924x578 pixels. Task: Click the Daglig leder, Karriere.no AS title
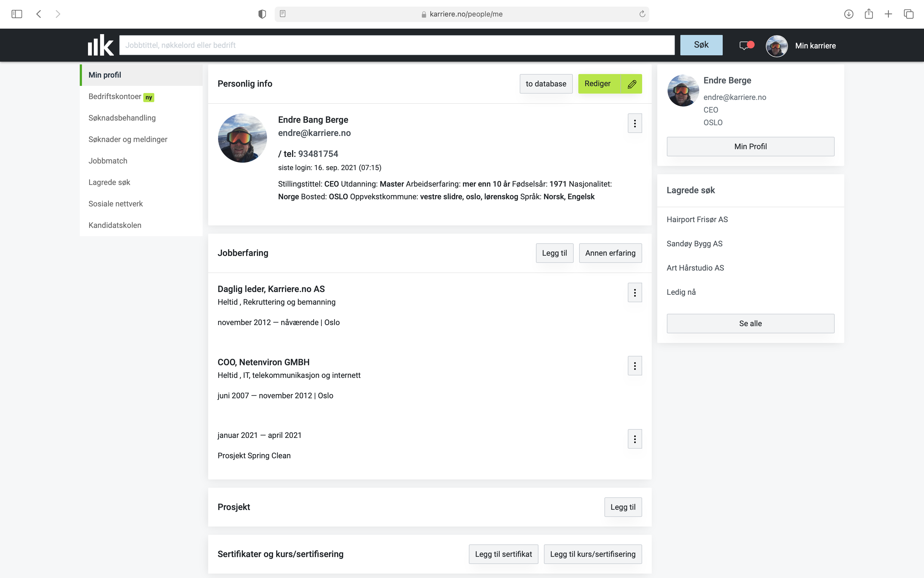coord(271,289)
